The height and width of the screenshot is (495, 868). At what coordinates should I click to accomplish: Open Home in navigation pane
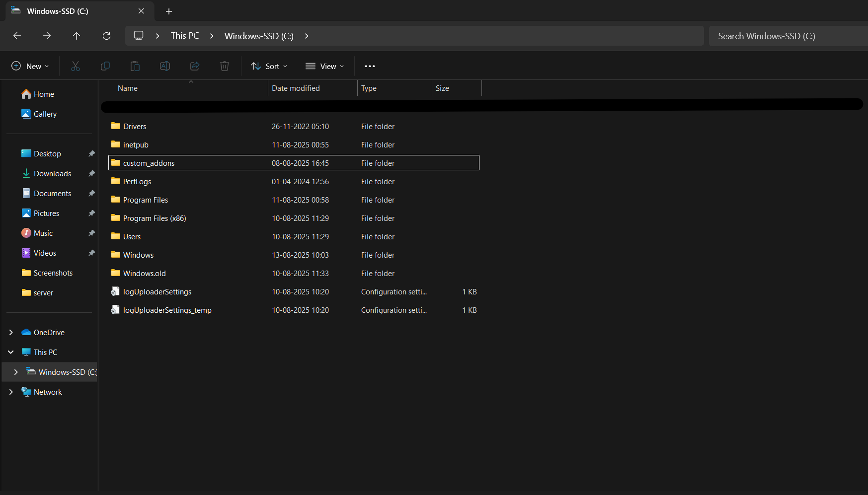click(x=38, y=94)
